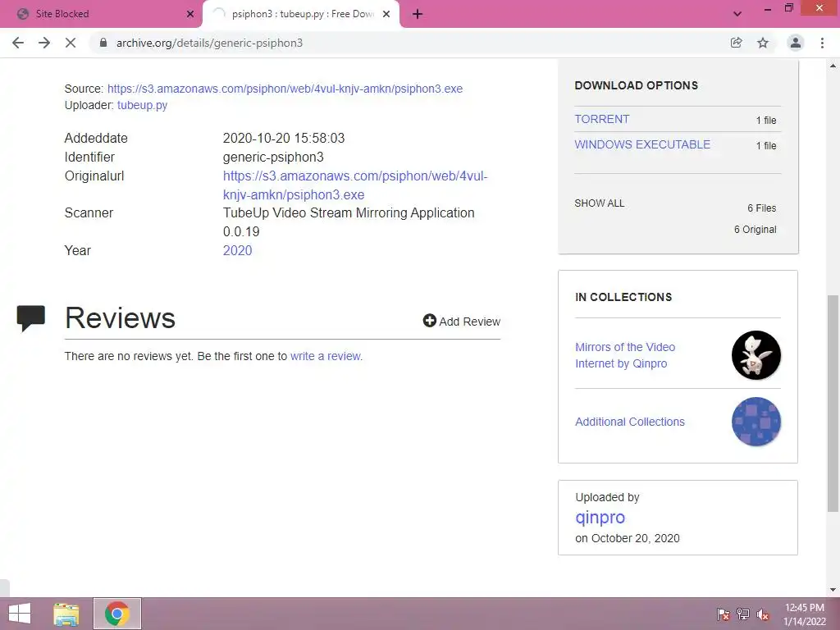Go back using browser back arrow
The height and width of the screenshot is (630, 840).
tap(18, 43)
